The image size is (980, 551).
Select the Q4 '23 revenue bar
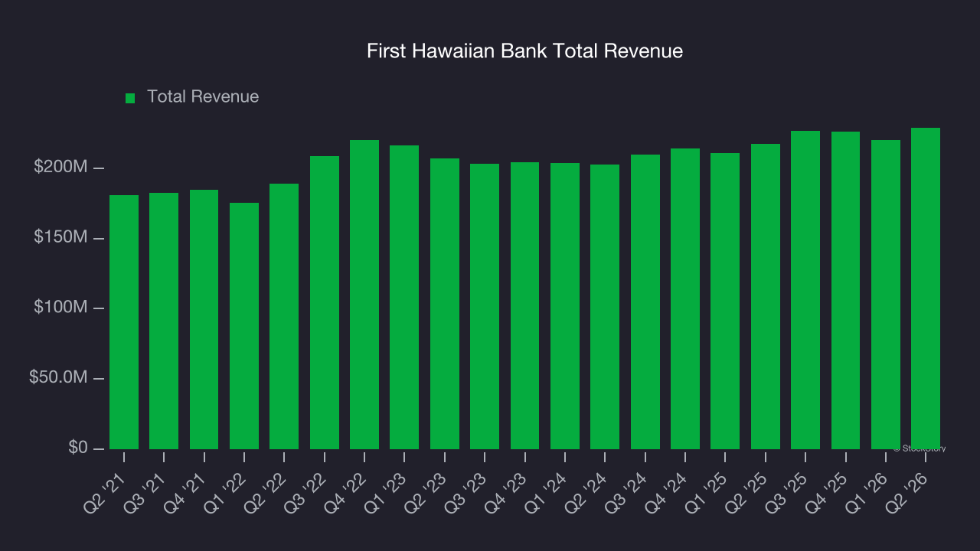point(525,305)
